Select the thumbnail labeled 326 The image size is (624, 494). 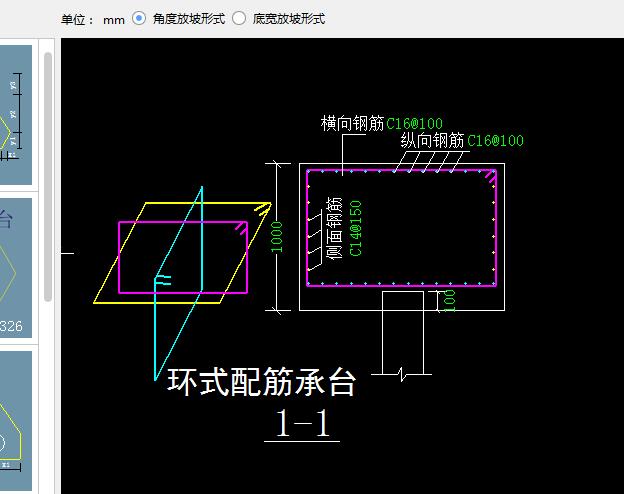[16, 268]
